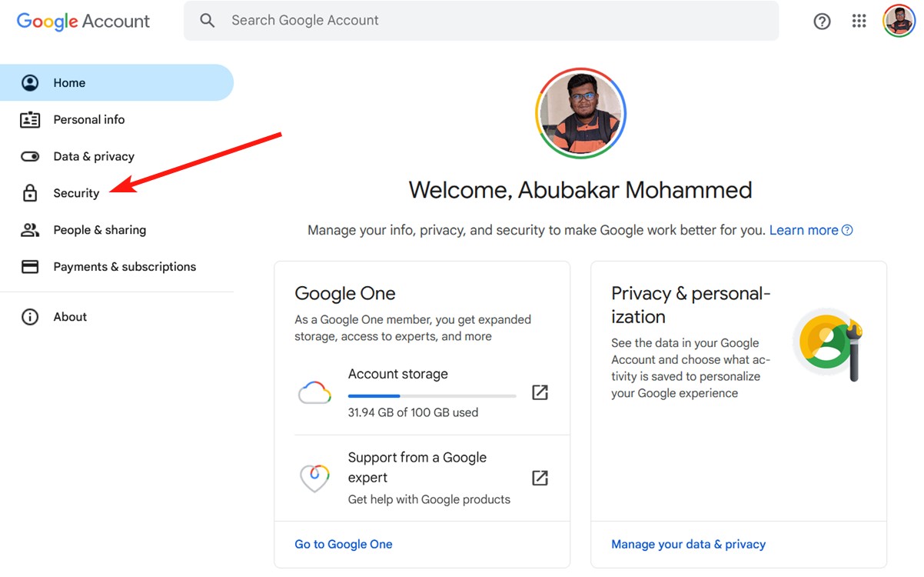Click the Search Google Account field

[x=305, y=20]
